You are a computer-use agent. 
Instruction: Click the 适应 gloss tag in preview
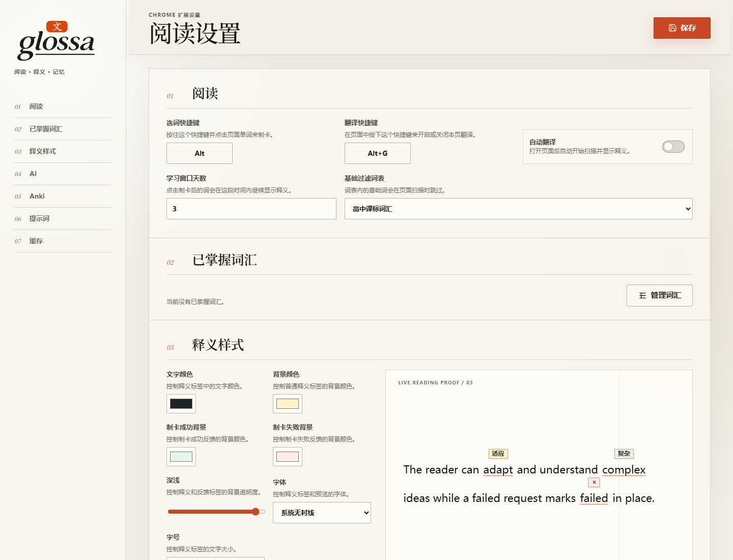[x=498, y=454]
